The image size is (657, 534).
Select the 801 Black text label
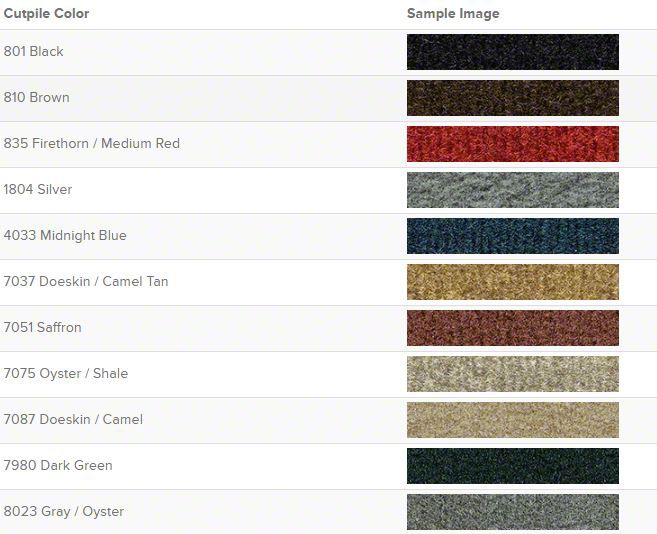[34, 52]
